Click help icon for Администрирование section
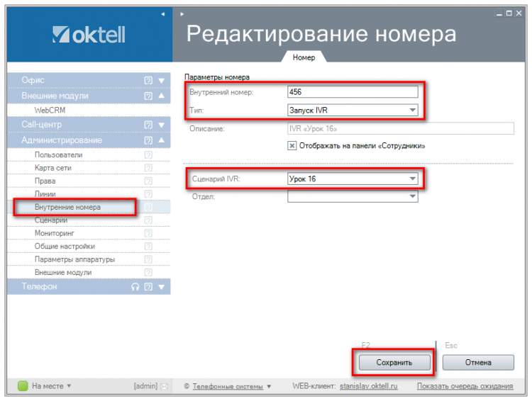The width and height of the screenshot is (532, 401). pyautogui.click(x=148, y=140)
